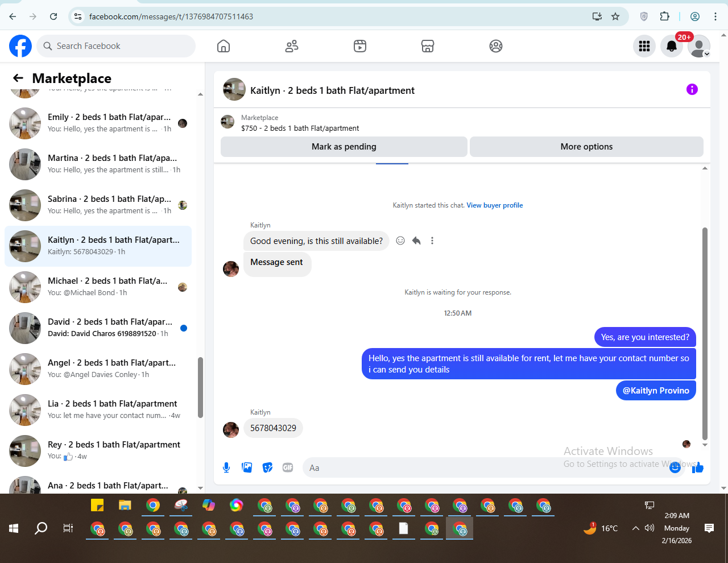Image resolution: width=728 pixels, height=563 pixels.
Task: Open Chrome three-dot menu
Action: tap(715, 16)
